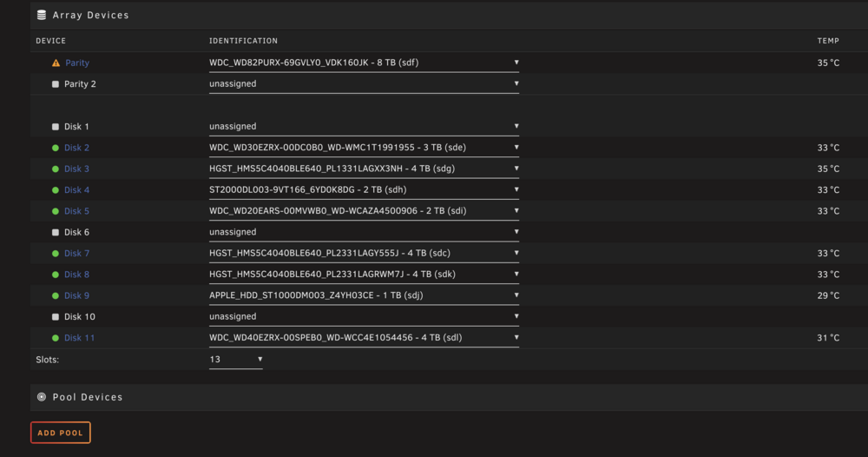This screenshot has height=457, width=868.
Task: Click the TEMP column header
Action: pos(828,41)
